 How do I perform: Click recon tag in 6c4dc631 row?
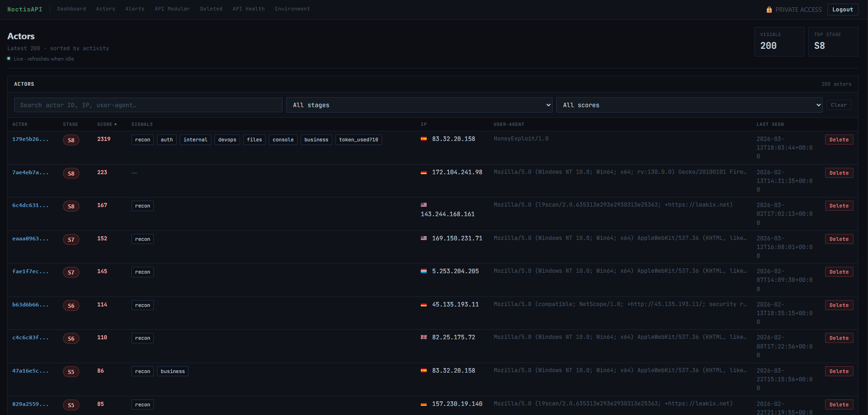[x=142, y=206]
